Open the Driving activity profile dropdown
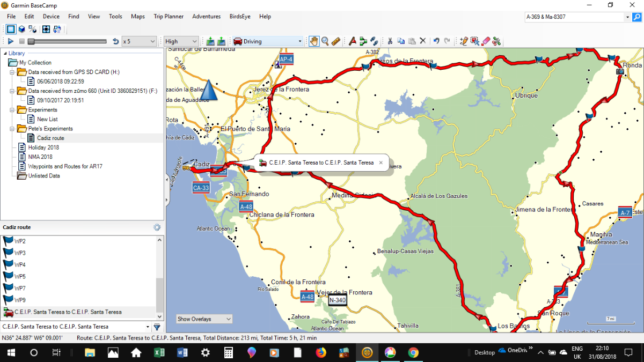 point(268,41)
